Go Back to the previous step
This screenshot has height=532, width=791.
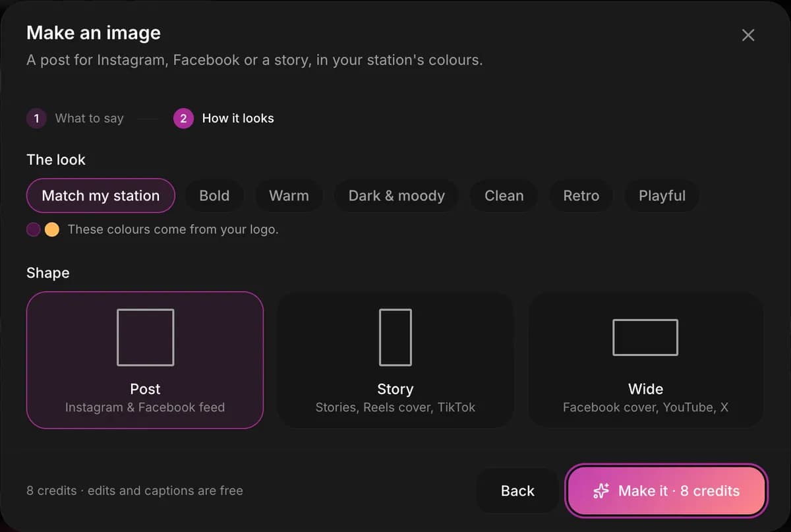click(517, 491)
